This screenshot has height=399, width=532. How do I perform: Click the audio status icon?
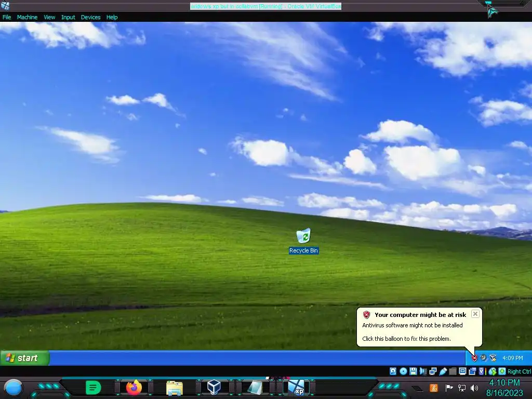423,371
